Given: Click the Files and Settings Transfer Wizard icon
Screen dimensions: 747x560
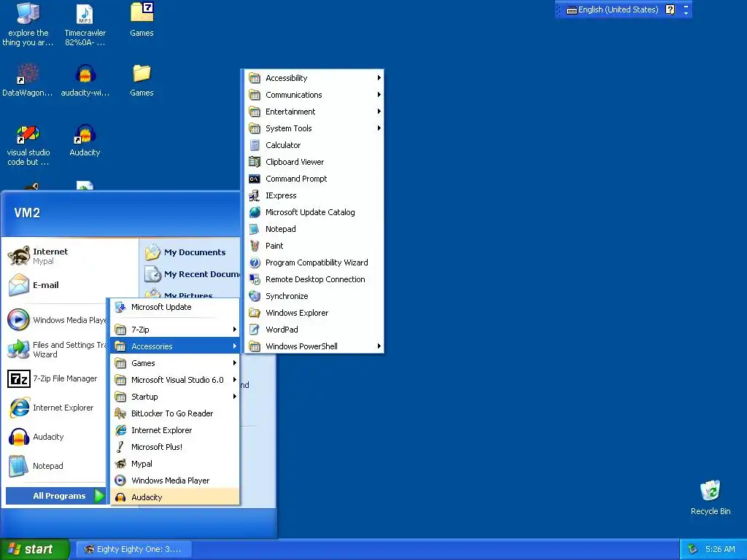Looking at the screenshot, I should click(19, 349).
